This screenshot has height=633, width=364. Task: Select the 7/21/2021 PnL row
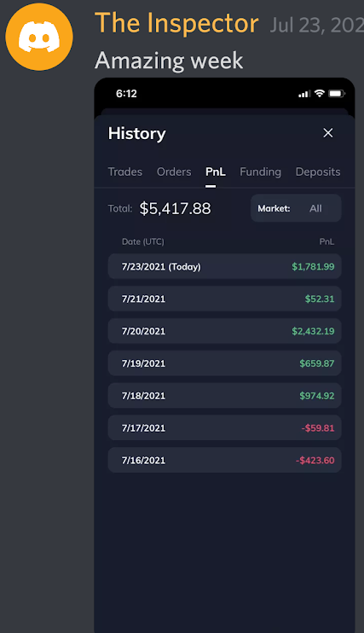pyautogui.click(x=224, y=299)
